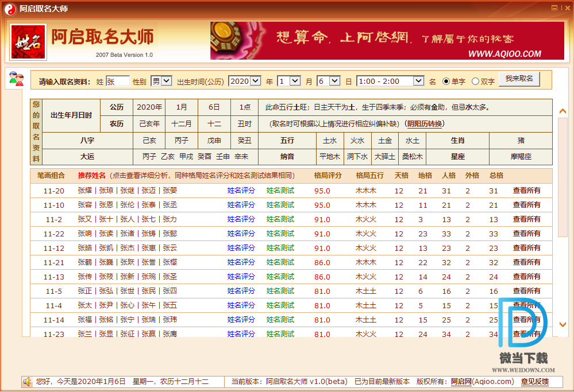Open 姓名评分 for the 11-4 row
Viewport: 574px width, 392px height.
click(x=241, y=305)
